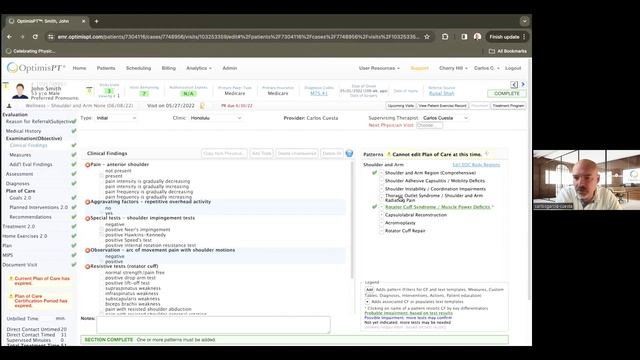This screenshot has width=640, height=360.
Task: Go to the previous visit arrow
Action: click(514, 84)
